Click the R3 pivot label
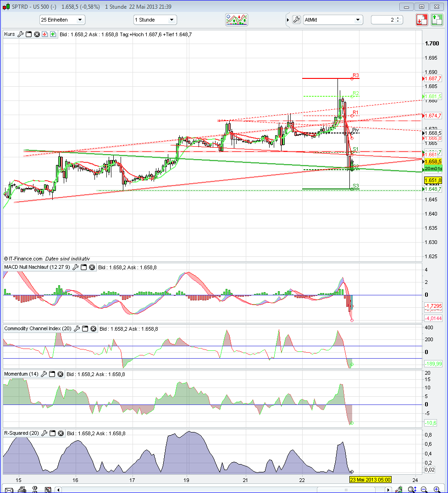Image resolution: width=448 pixels, height=493 pixels. (x=355, y=76)
